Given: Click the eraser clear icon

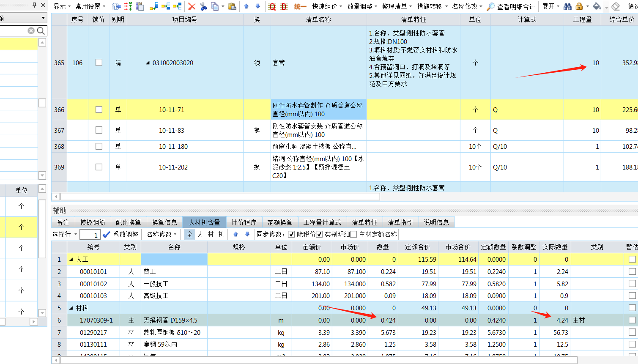Looking at the screenshot, I should (616, 6).
